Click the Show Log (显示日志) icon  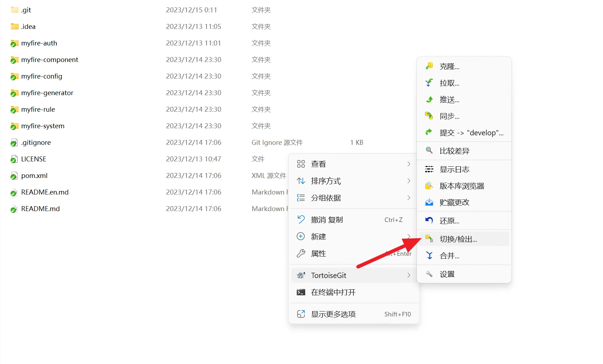click(429, 169)
